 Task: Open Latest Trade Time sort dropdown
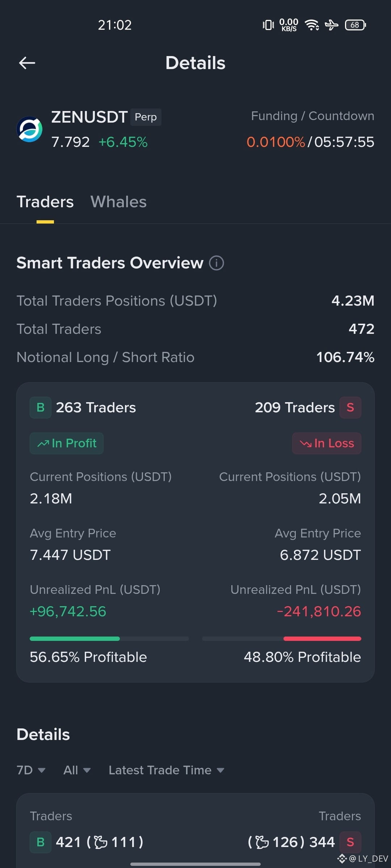[x=167, y=770]
